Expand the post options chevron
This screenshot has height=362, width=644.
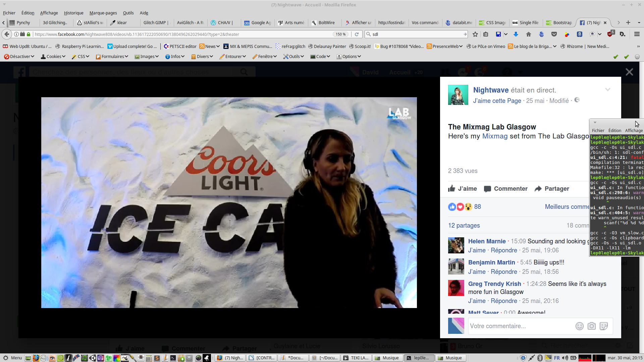607,89
